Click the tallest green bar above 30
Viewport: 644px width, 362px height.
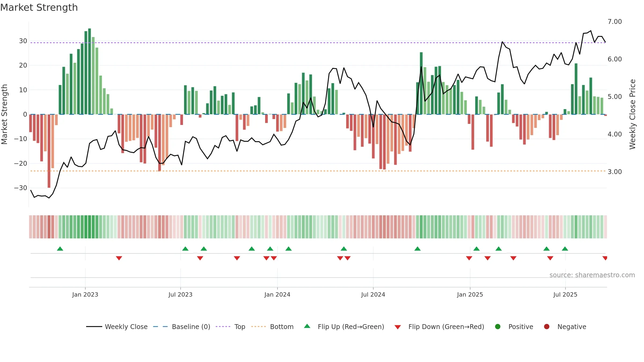[x=90, y=71]
